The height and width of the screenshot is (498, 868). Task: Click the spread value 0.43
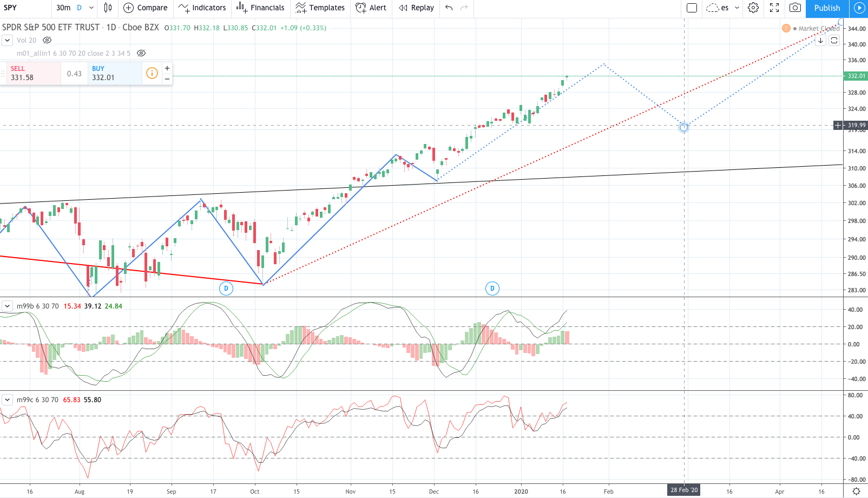(74, 74)
